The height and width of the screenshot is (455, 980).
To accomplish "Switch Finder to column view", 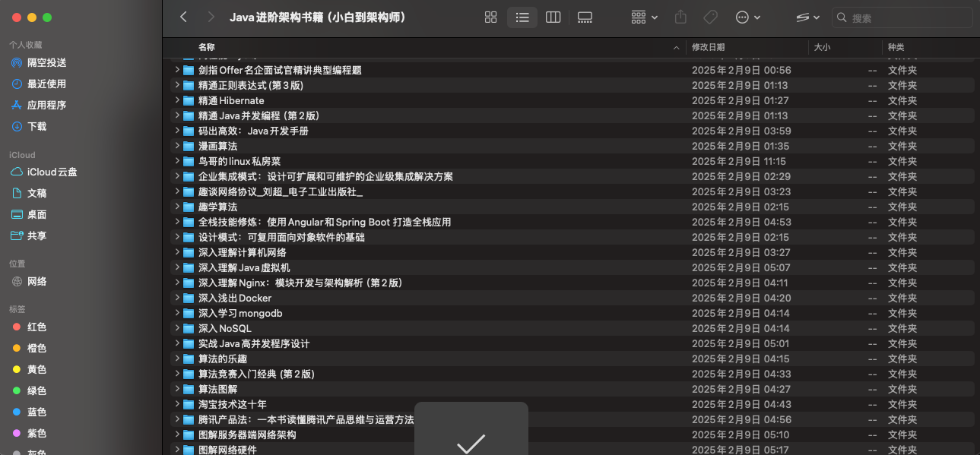I will point(553,17).
